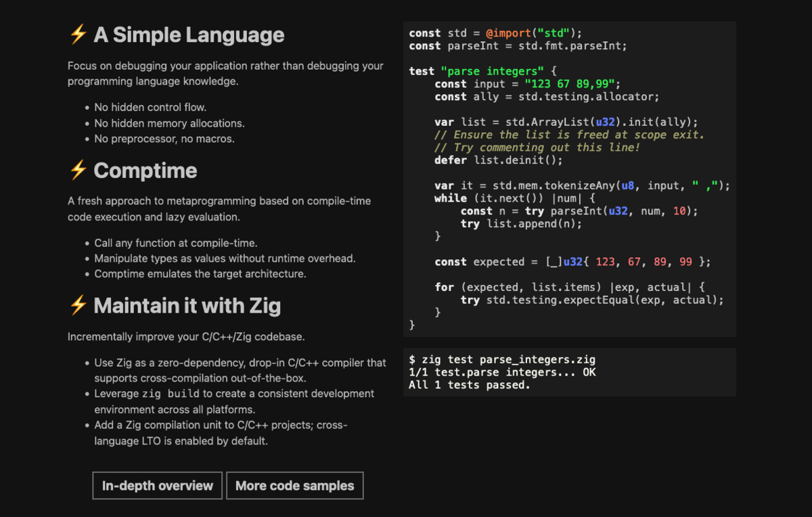Click the Focus on debugging your application paragraph
Viewport: 812px width, 517px height.
(x=225, y=74)
